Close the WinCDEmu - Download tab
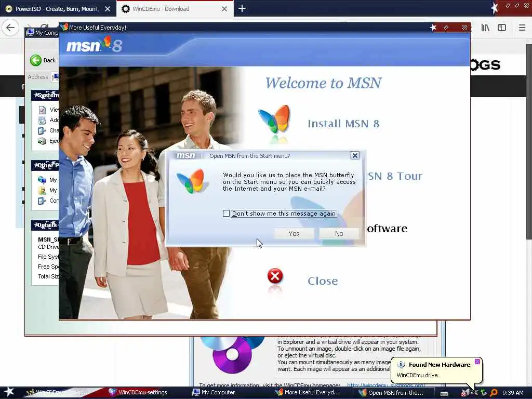The width and height of the screenshot is (532, 399). 224,9
